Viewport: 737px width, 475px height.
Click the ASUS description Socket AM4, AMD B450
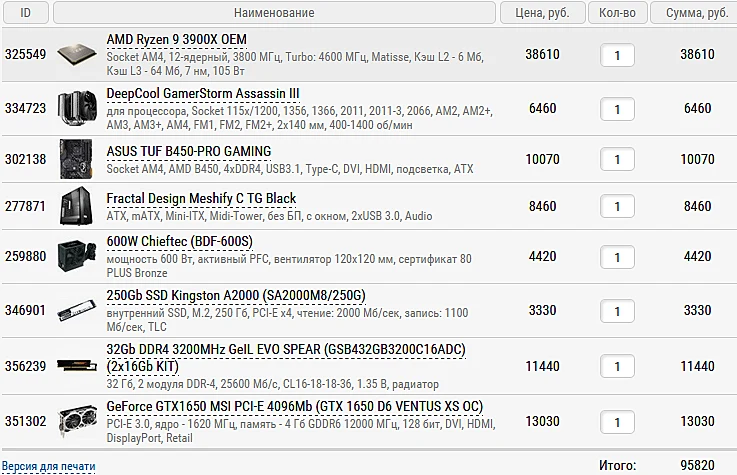290,169
